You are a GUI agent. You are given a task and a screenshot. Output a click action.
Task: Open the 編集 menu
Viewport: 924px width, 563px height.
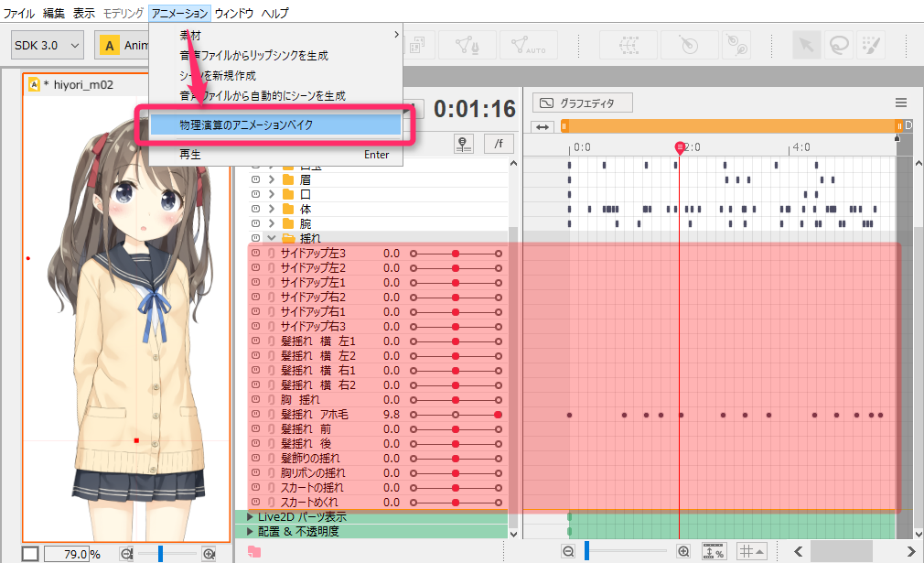point(54,13)
